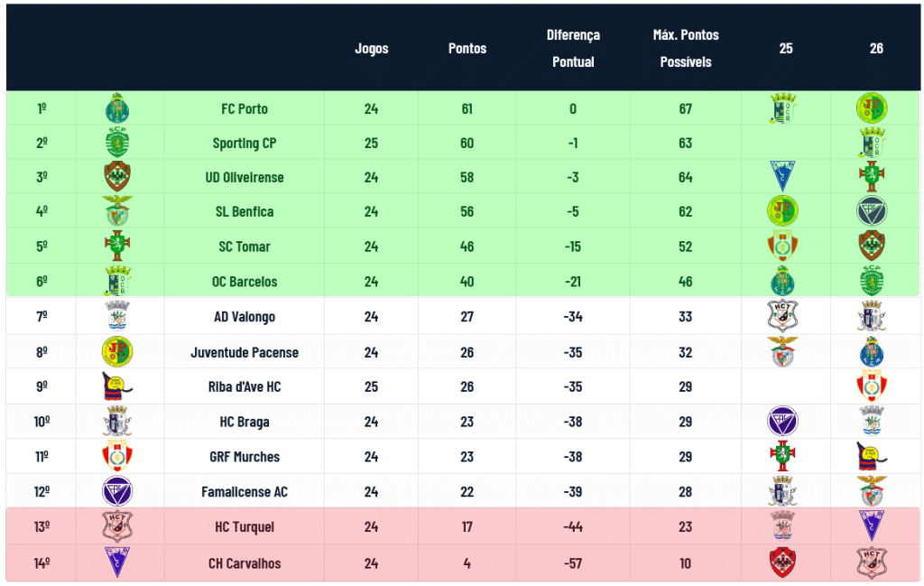
Task: Click the AD Valongo team name
Action: pyautogui.click(x=245, y=317)
